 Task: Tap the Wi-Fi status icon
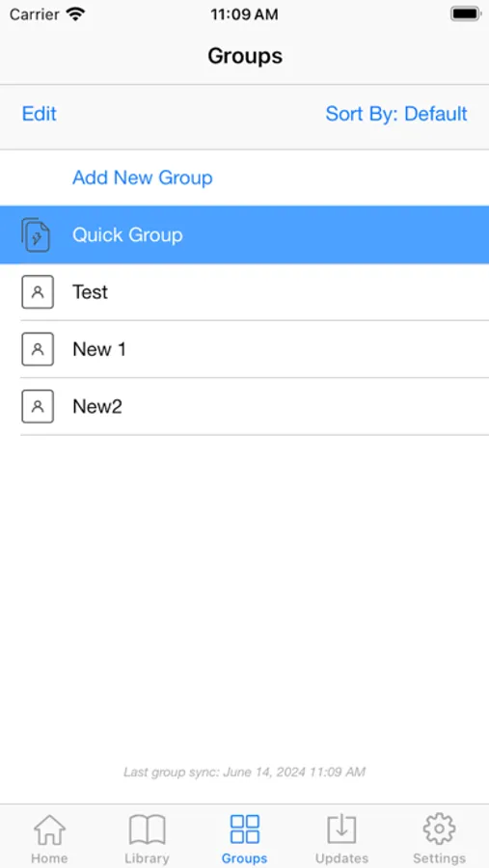pyautogui.click(x=75, y=14)
